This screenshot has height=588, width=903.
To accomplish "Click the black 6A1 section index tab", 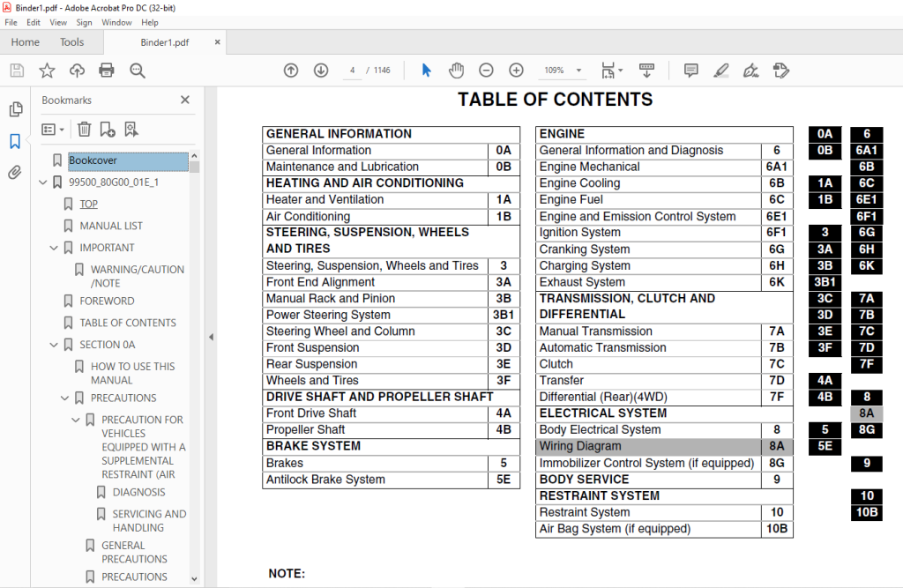I will [x=866, y=151].
